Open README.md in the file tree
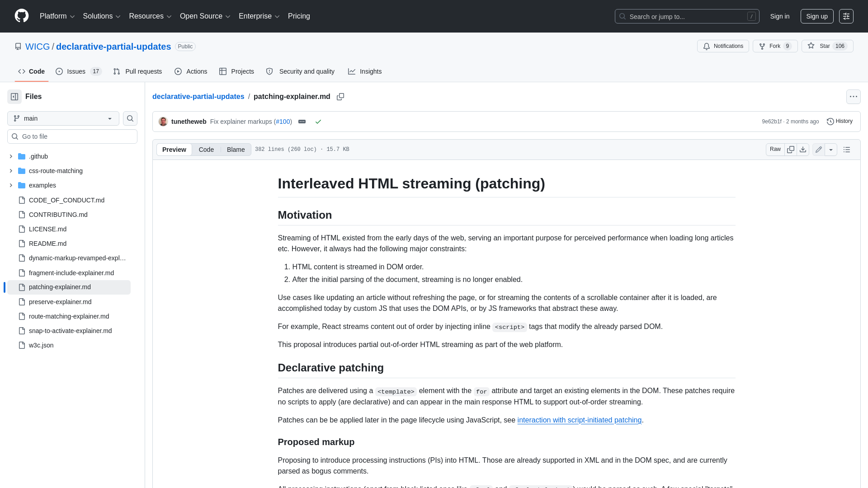The height and width of the screenshot is (488, 868). tap(47, 244)
